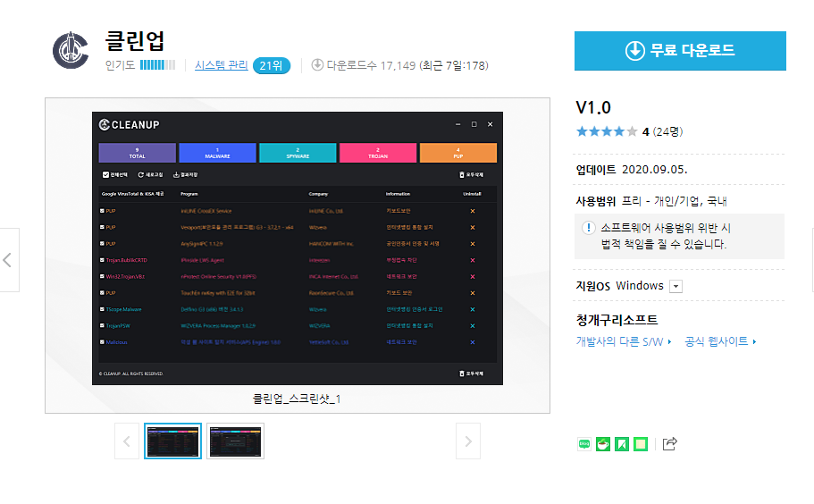Click the 인기도 popularity bar
The image size is (814, 504).
[157, 65]
